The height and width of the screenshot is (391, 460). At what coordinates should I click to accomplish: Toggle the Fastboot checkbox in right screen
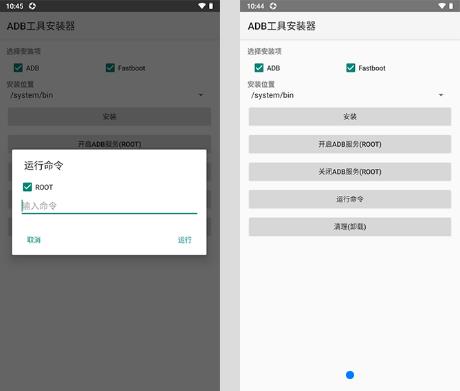(x=351, y=68)
